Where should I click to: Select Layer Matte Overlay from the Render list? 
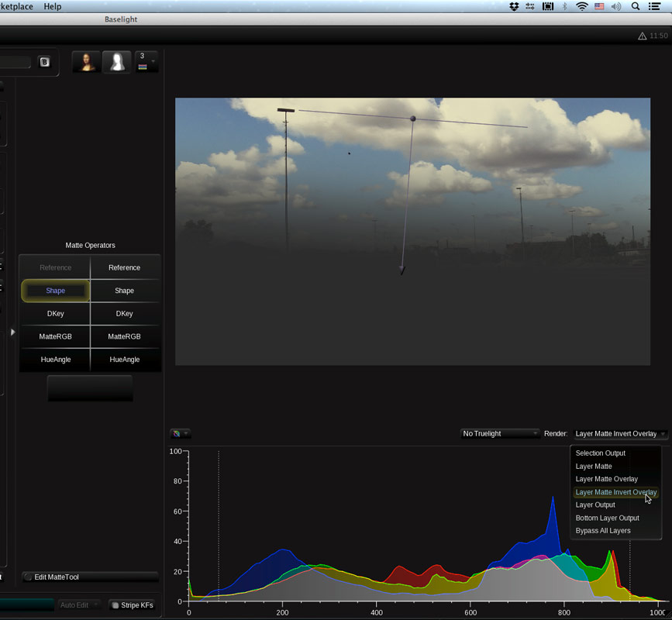click(606, 479)
